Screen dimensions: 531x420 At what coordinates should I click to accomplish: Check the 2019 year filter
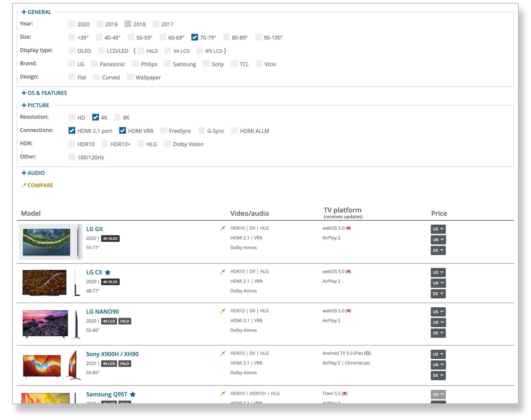click(x=100, y=24)
